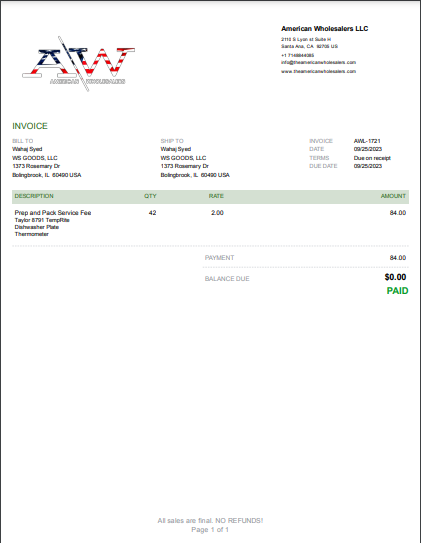Click the 'Santa Ana, CA' address line
Image resolution: width=421 pixels, height=543 pixels.
(x=310, y=46)
